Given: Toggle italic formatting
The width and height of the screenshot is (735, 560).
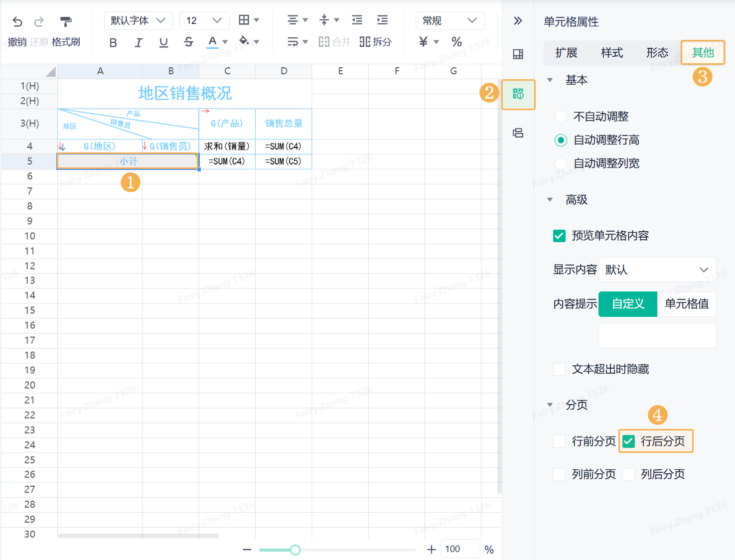Looking at the screenshot, I should pos(139,42).
